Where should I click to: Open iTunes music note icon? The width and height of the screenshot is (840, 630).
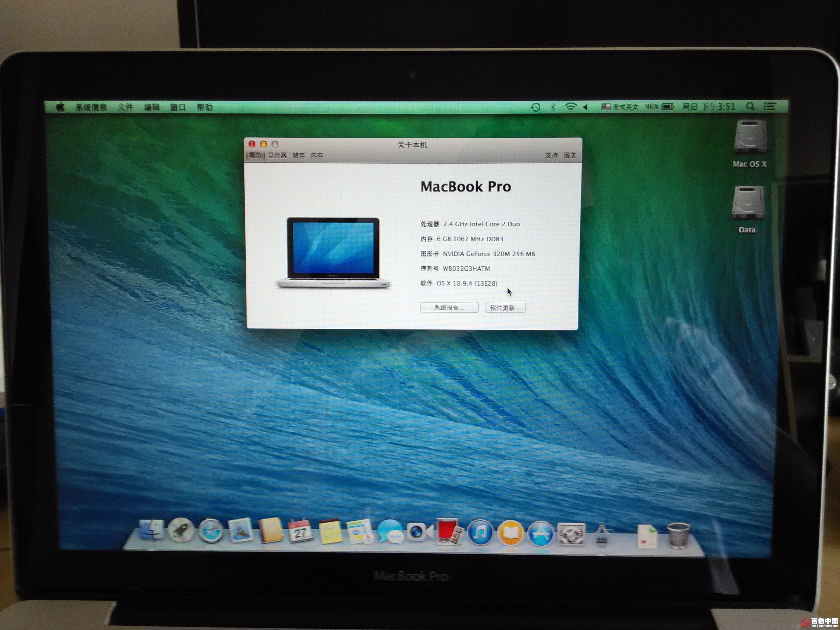(480, 532)
